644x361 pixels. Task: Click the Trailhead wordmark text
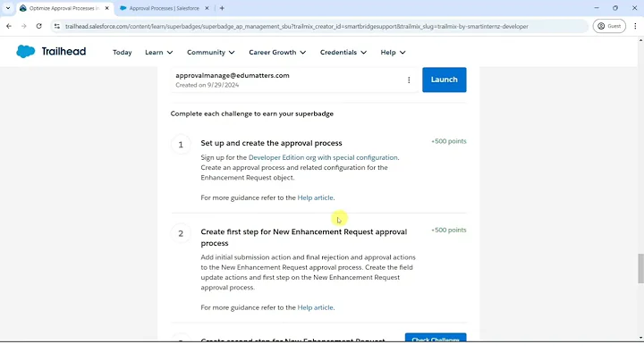tap(64, 51)
